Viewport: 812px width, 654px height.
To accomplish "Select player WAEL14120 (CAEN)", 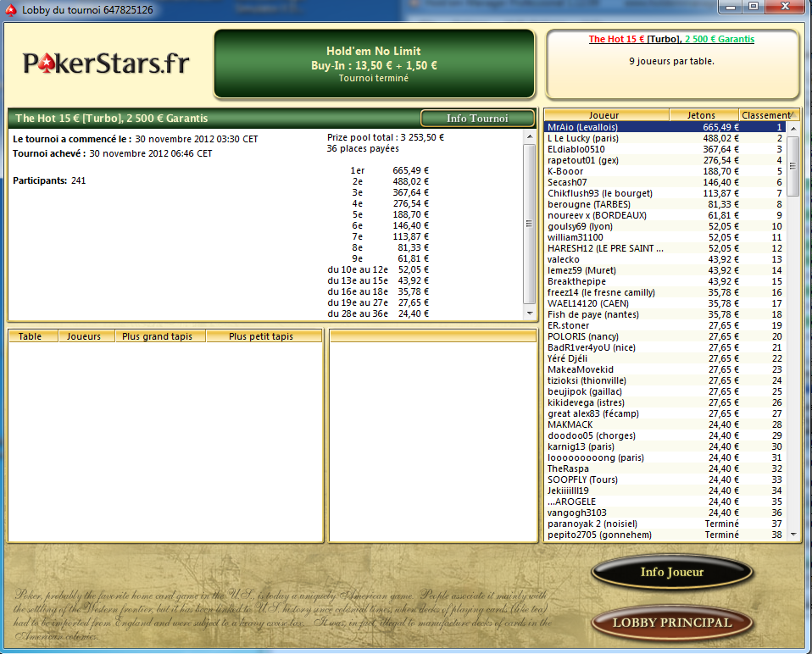I will [665, 304].
